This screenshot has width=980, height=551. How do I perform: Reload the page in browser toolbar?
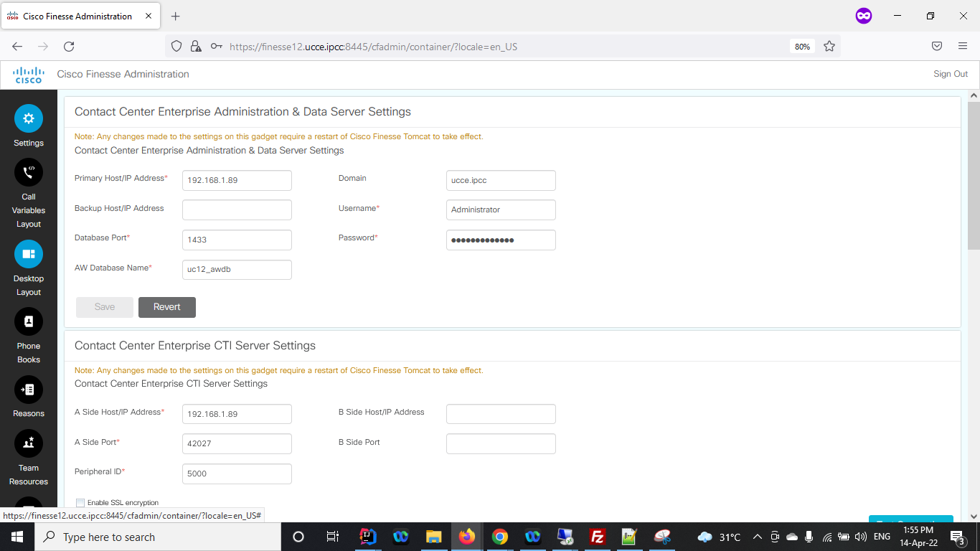click(x=69, y=47)
